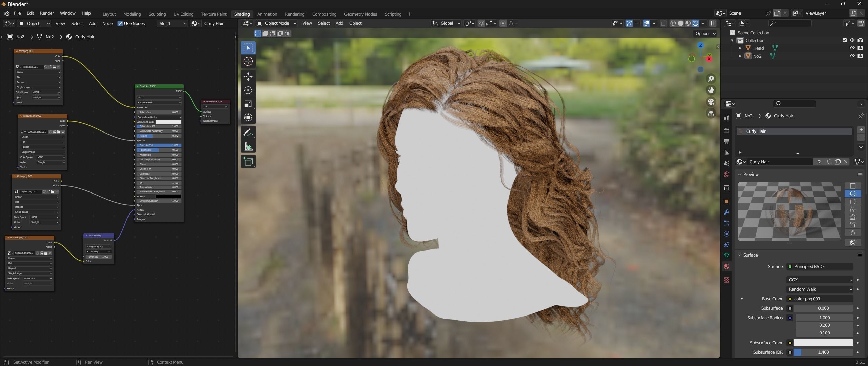This screenshot has width=868, height=366.
Task: Switch to the Geometry Nodes workspace tab
Action: pos(360,14)
